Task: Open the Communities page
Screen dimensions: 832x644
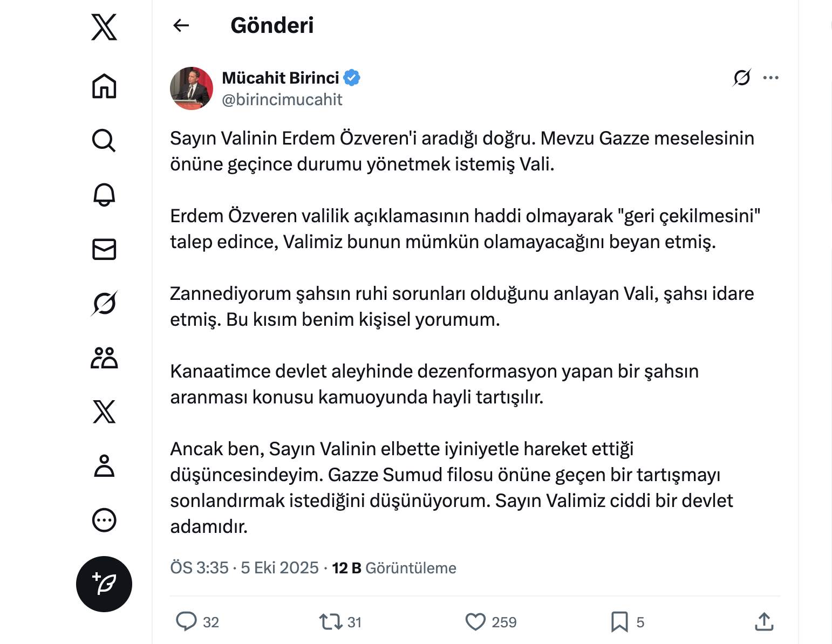Action: (104, 358)
